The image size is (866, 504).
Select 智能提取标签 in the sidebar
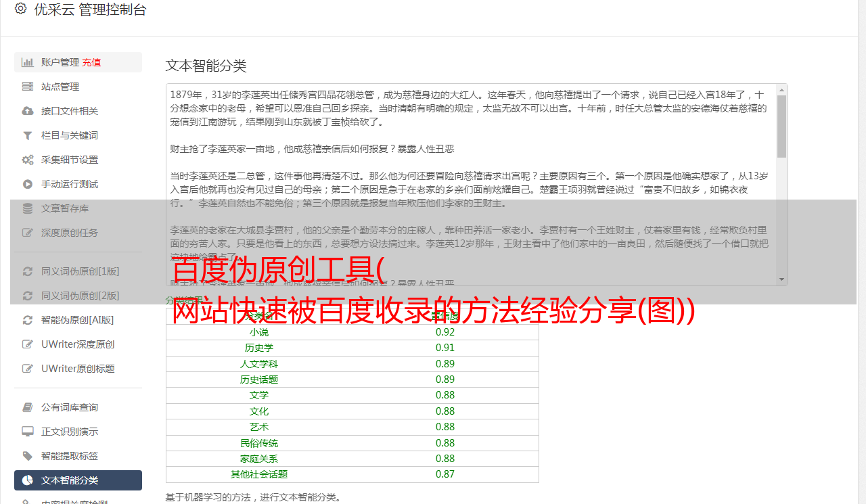(78, 456)
